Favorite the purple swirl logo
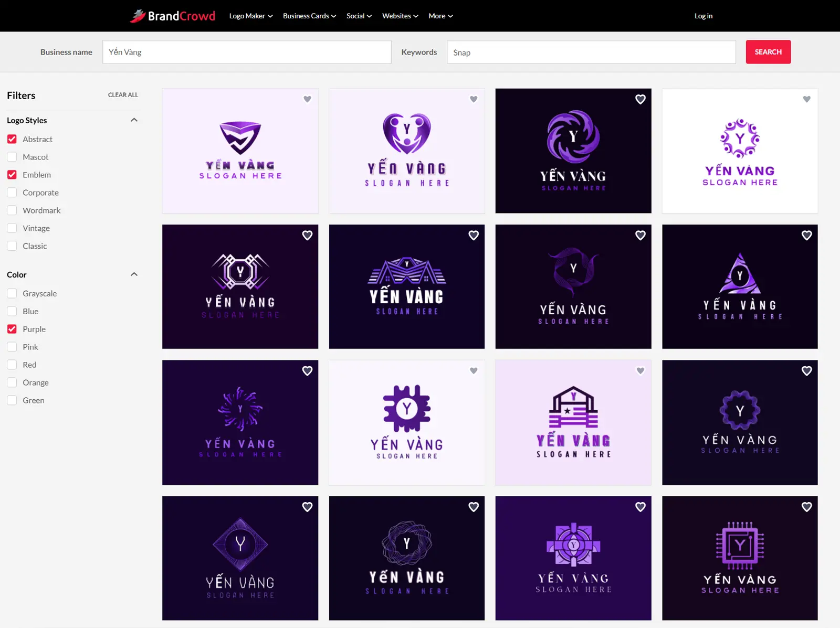The image size is (840, 628). (640, 99)
